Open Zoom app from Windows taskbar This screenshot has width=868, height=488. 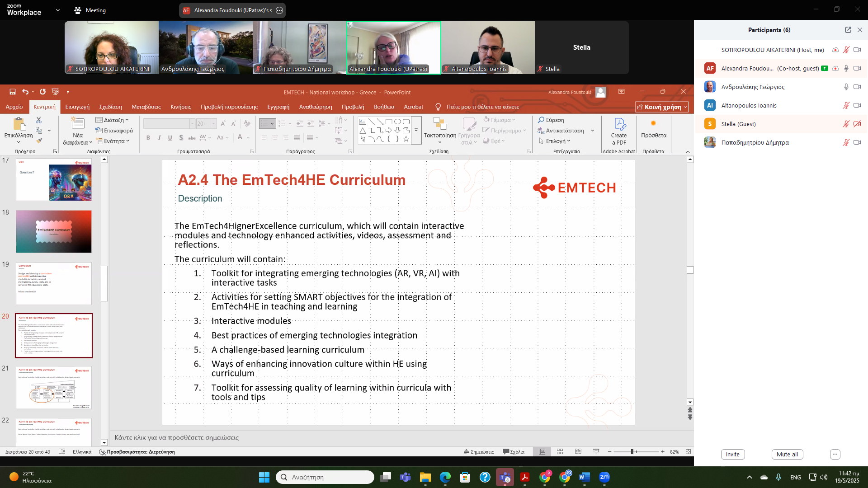pos(604,477)
